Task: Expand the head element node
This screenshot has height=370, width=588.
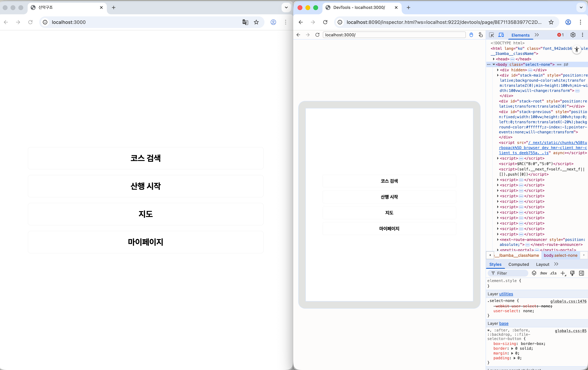Action: click(494, 59)
